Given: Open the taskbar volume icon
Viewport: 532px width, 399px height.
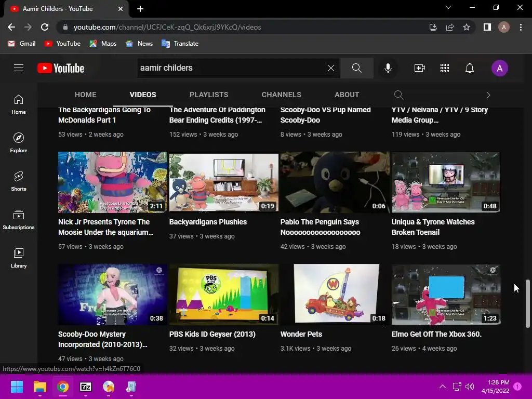Looking at the screenshot, I should click(470, 387).
